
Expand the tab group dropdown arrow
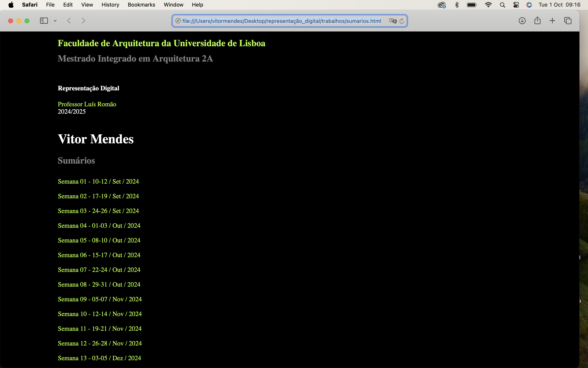55,21
